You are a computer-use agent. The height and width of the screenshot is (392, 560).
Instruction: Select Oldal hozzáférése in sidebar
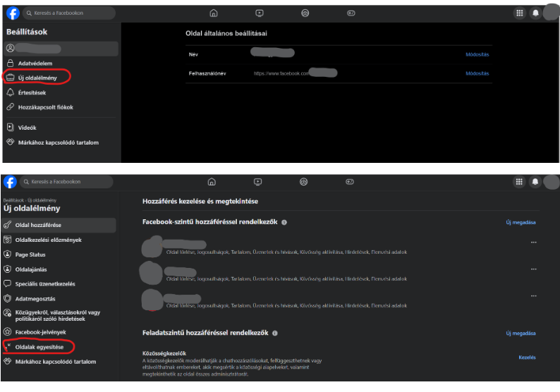[59, 226]
